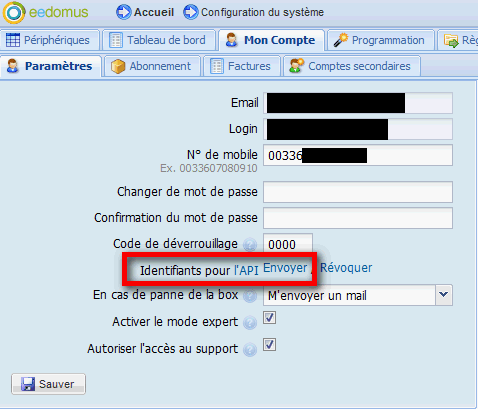Switch to the Factures sub-tab
Screen dimensions: 478x409
pyautogui.click(x=242, y=66)
